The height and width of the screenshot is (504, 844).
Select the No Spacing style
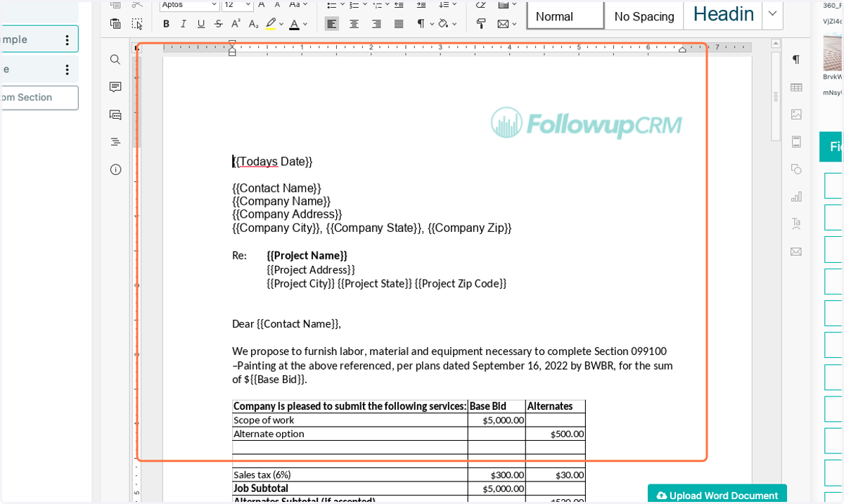click(644, 15)
